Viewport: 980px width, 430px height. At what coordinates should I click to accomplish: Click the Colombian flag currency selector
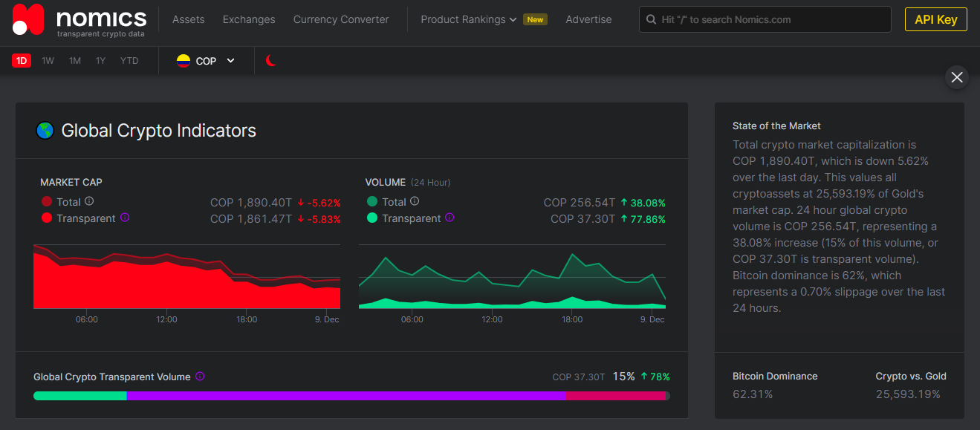(184, 61)
